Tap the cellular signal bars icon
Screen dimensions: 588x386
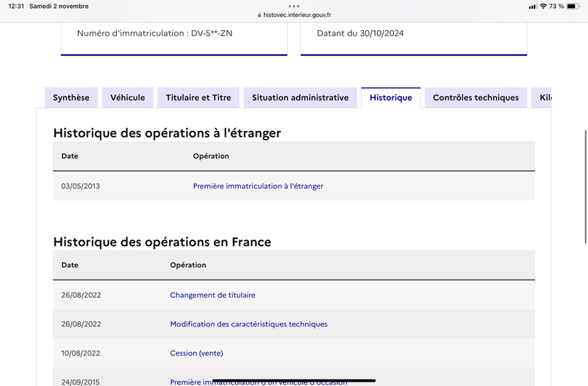[533, 7]
